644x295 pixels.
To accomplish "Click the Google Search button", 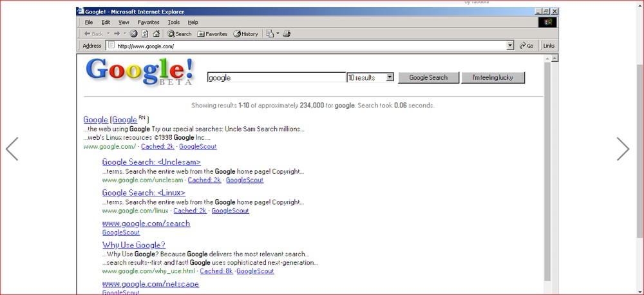I will click(x=428, y=78).
